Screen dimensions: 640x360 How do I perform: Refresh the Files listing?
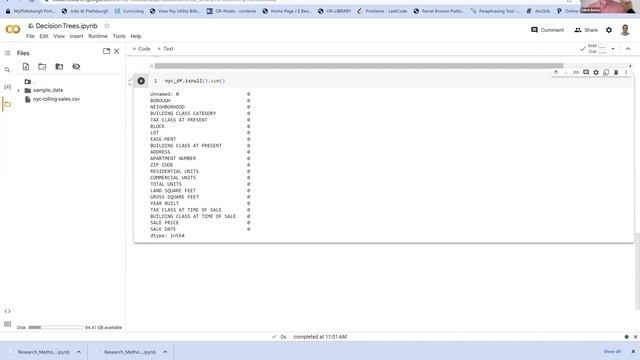[42, 67]
